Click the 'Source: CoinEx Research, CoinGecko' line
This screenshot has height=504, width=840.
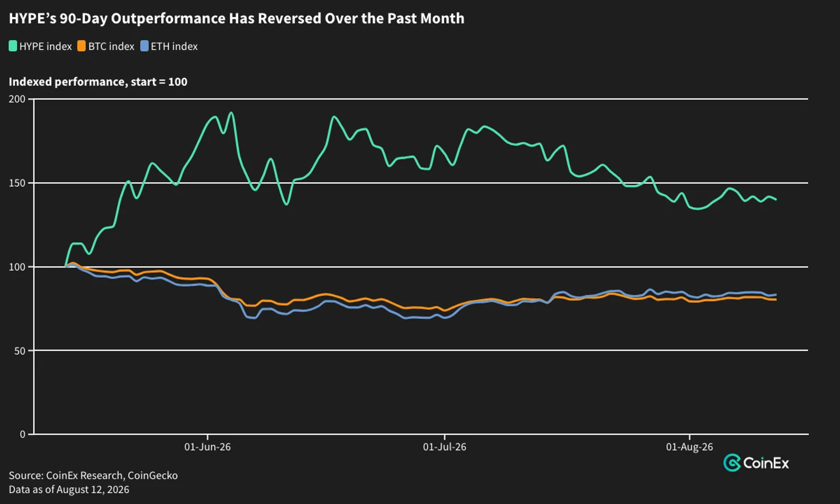pos(93,476)
